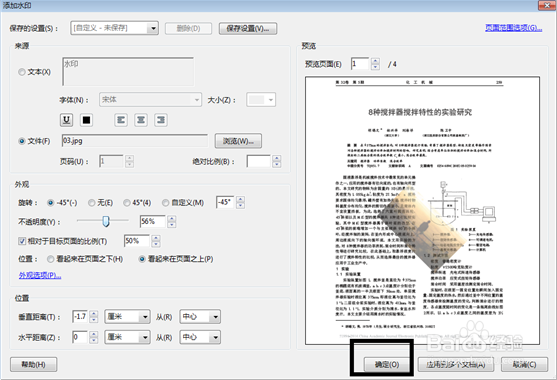
Task: Align watermark text left
Action: [121, 120]
